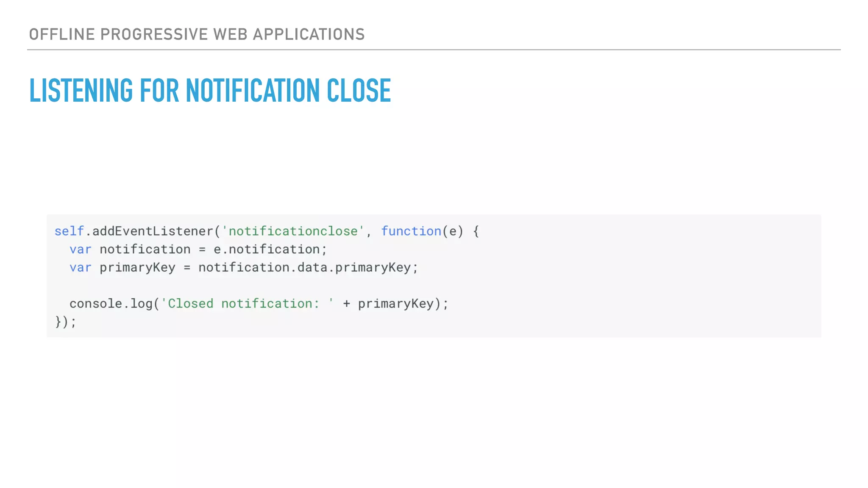This screenshot has height=488, width=868.
Task: Click the word 'CLOSE' in the blue title
Action: click(359, 91)
